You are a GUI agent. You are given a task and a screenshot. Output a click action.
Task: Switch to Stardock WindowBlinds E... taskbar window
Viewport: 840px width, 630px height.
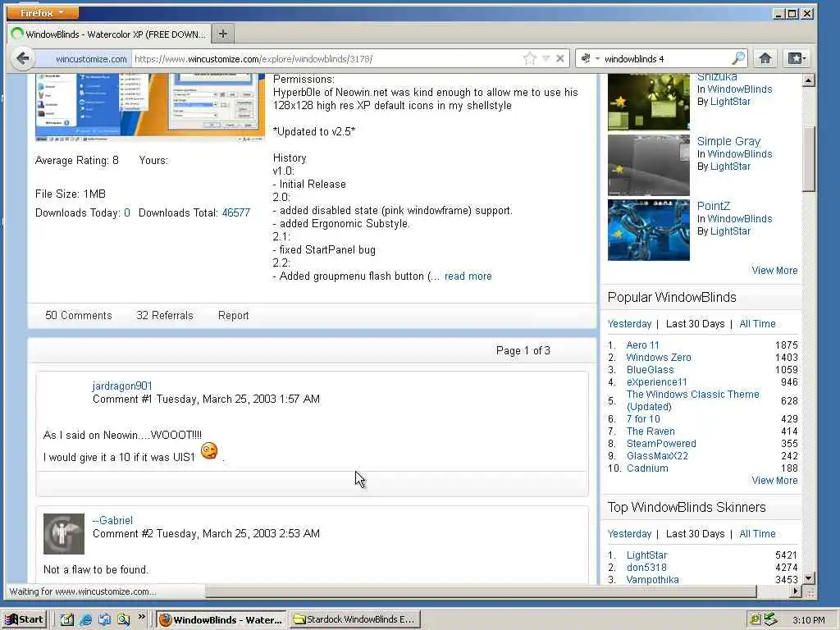click(354, 619)
